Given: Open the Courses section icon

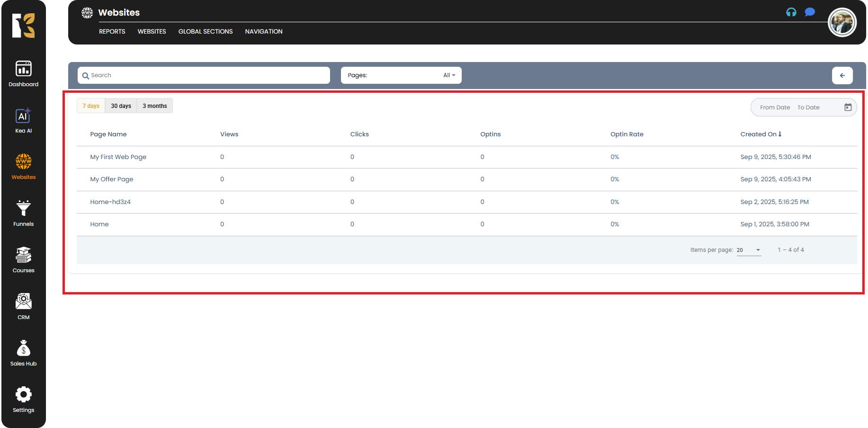Looking at the screenshot, I should pyautogui.click(x=23, y=255).
